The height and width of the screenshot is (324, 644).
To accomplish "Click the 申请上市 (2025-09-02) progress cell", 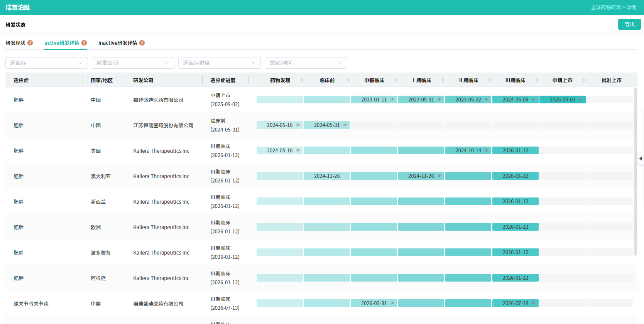I will coord(225,100).
